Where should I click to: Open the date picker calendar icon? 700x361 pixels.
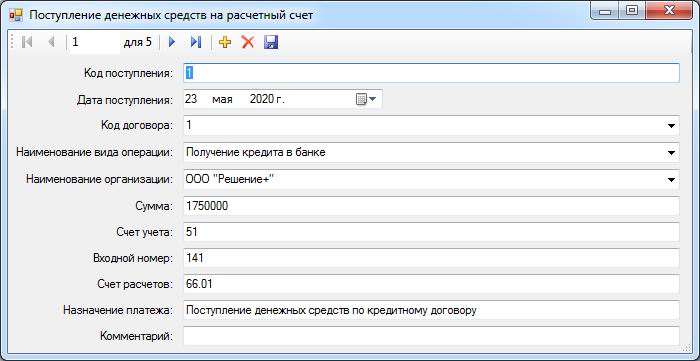[x=366, y=99]
